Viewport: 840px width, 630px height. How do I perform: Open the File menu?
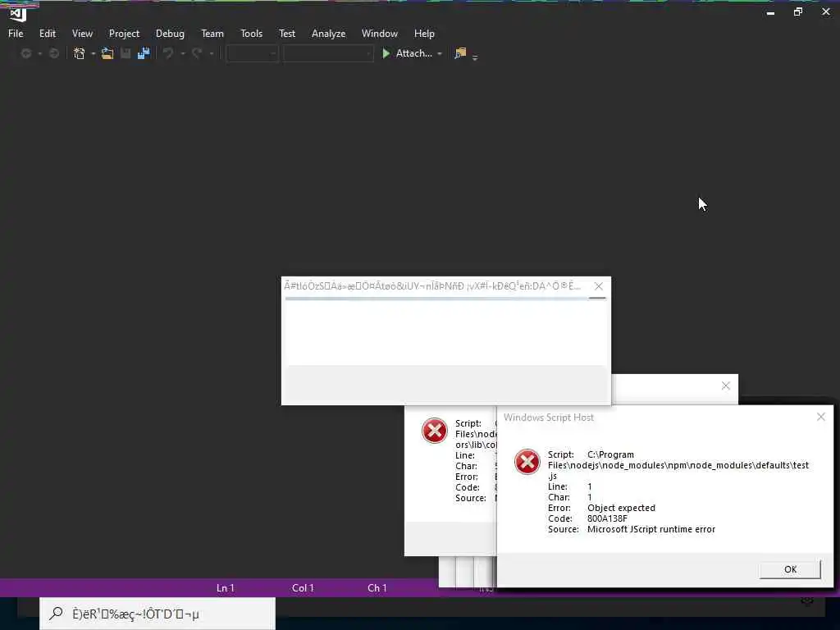pyautogui.click(x=16, y=33)
